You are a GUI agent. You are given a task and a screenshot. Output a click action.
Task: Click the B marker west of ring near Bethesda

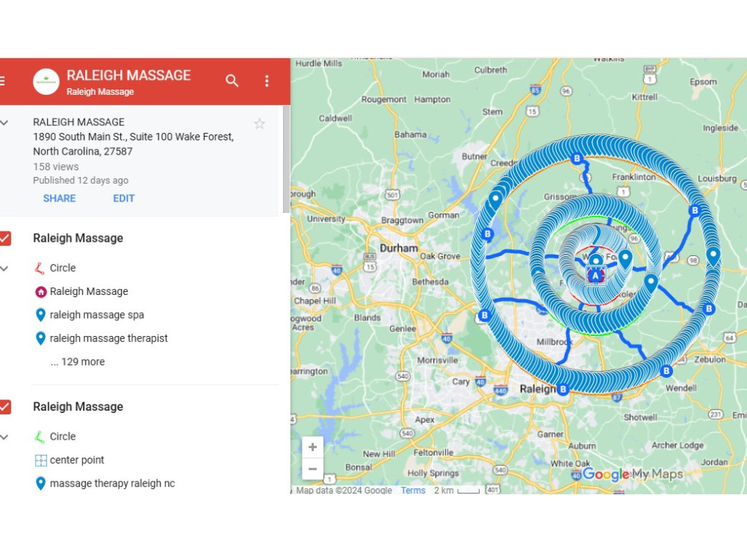coord(487,234)
